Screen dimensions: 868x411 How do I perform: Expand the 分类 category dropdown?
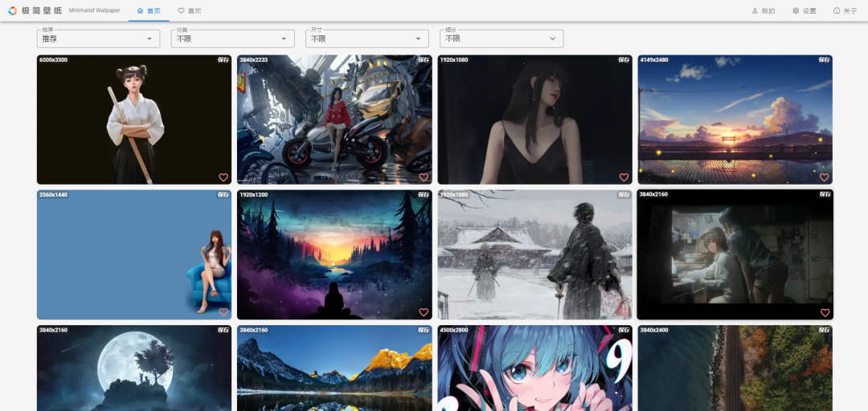232,39
